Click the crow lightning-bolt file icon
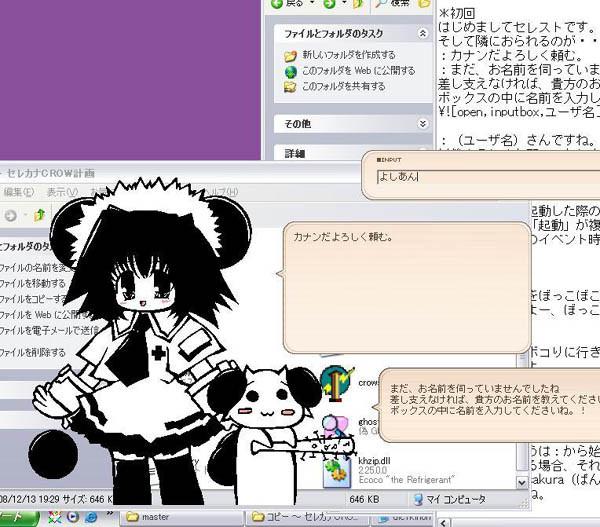Viewport: 600px width, 527px height. click(x=337, y=384)
